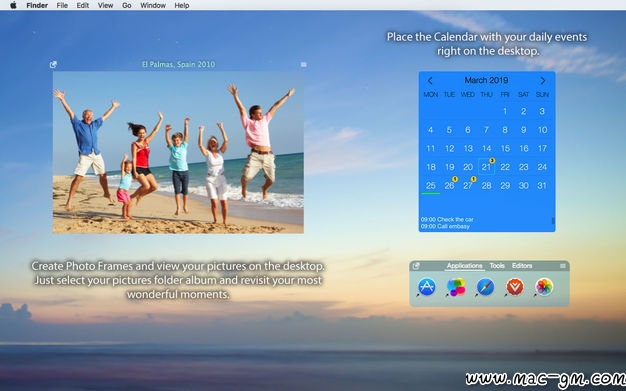The image size is (626, 391).
Task: Open the App Store shortcut icon
Action: click(426, 287)
